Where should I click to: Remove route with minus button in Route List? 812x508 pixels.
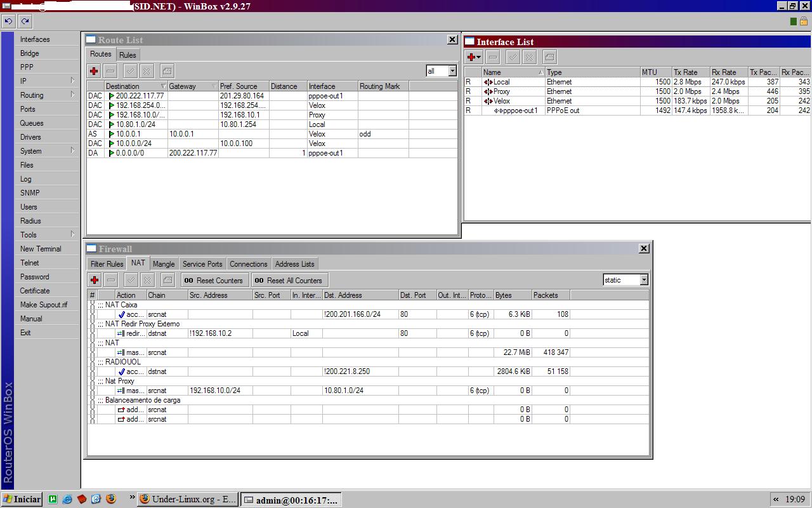tap(110, 71)
